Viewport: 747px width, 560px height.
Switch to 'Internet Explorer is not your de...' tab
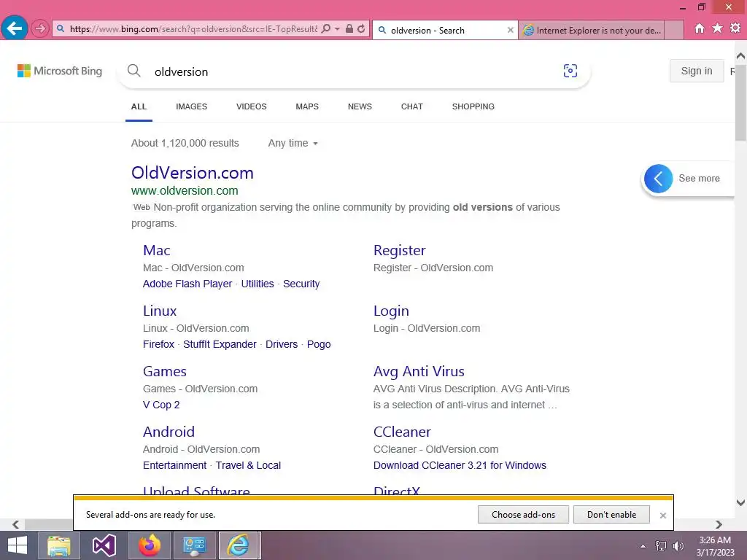point(591,30)
